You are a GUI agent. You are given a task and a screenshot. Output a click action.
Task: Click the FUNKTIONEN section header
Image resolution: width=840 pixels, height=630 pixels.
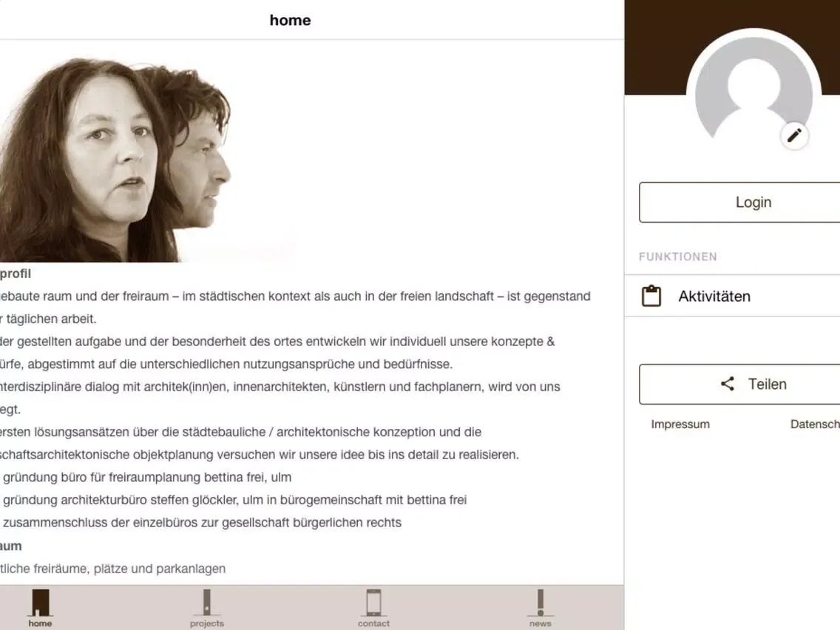point(677,257)
